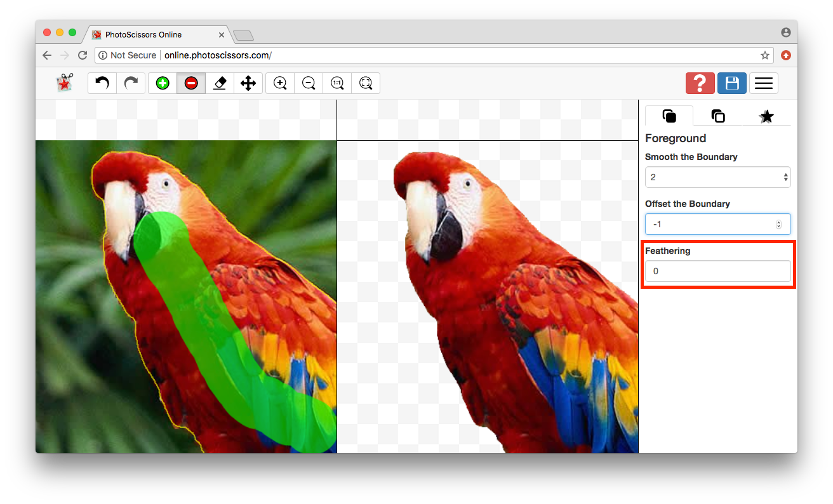
Task: Click the bookmark star in the address bar
Action: [x=765, y=55]
